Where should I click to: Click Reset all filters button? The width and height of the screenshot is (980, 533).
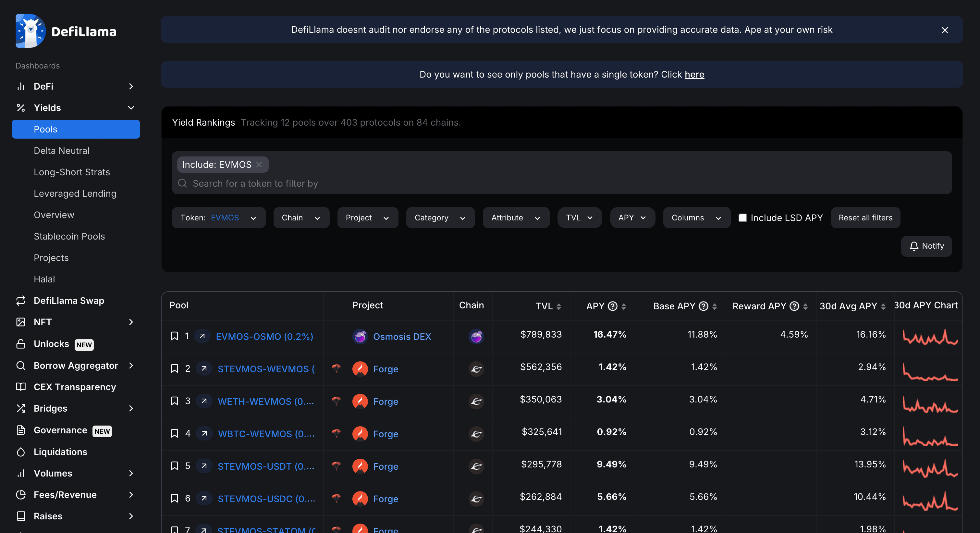[x=865, y=217]
